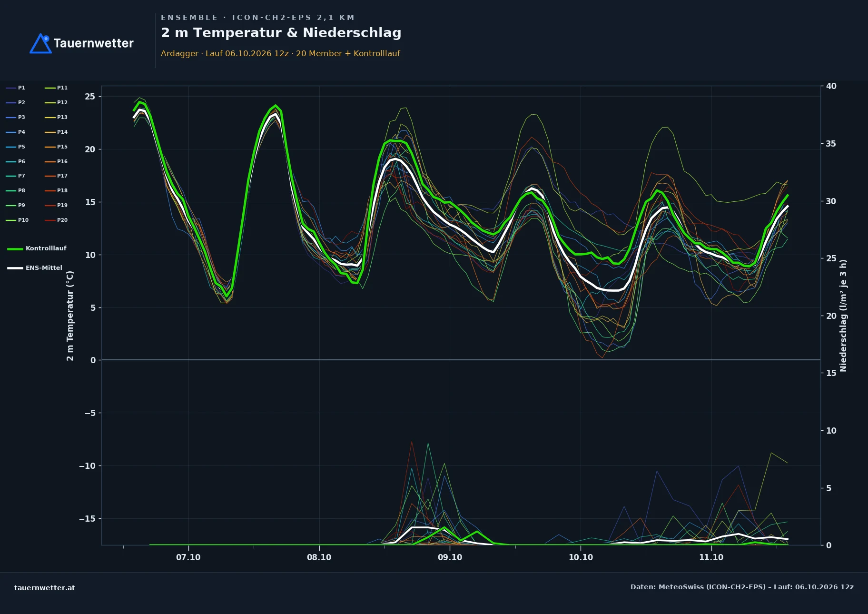The height and width of the screenshot is (614, 868).
Task: Click the white ENS-Mittel legend line swatch
Action: point(15,268)
